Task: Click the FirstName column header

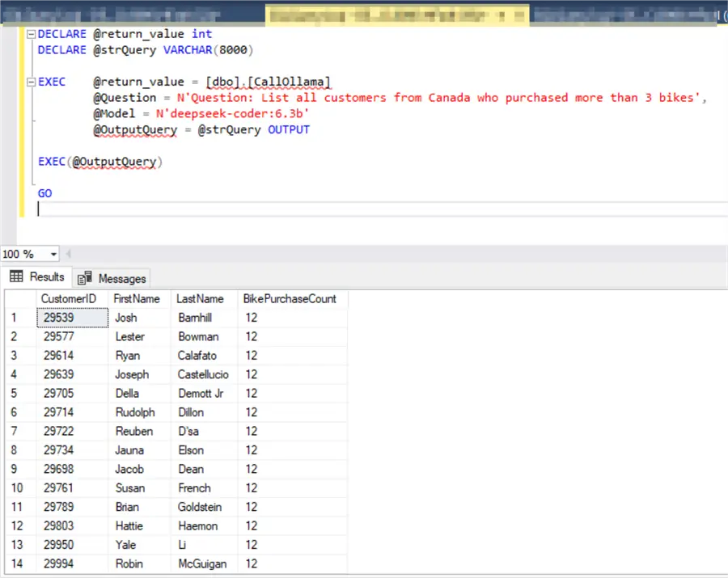Action: (x=139, y=299)
